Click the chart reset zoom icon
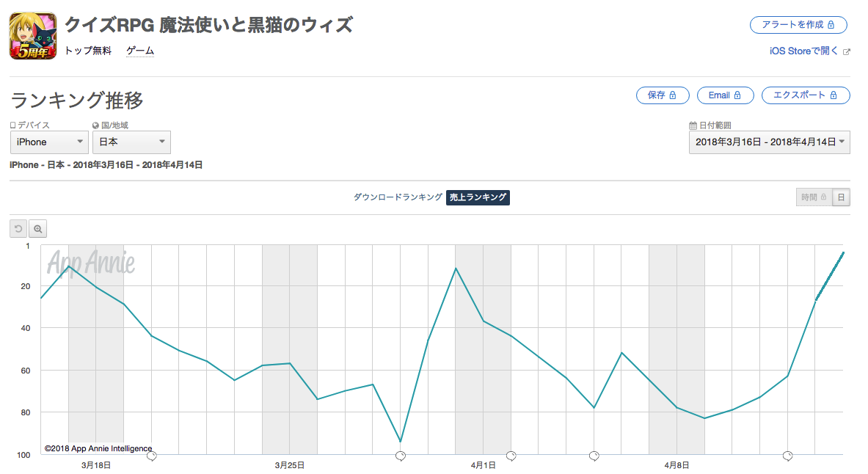Viewport: 868px width, 474px height. tap(18, 229)
